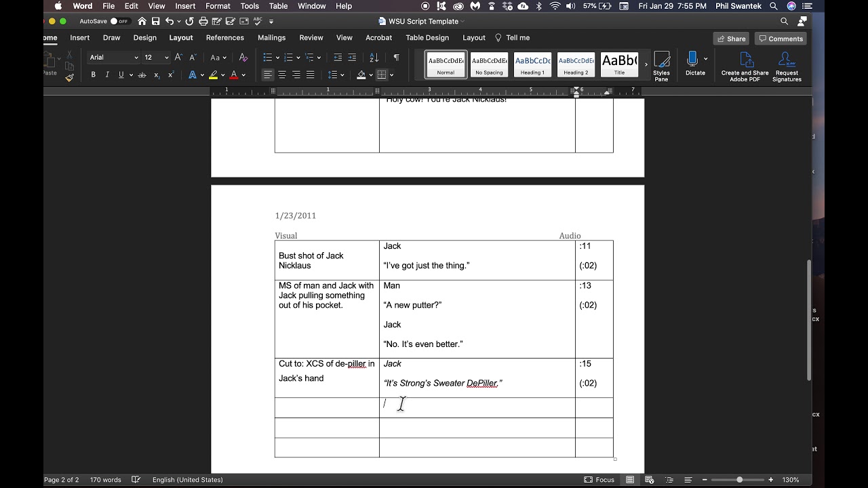
Task: Toggle AutoSave switch
Action: (x=119, y=22)
